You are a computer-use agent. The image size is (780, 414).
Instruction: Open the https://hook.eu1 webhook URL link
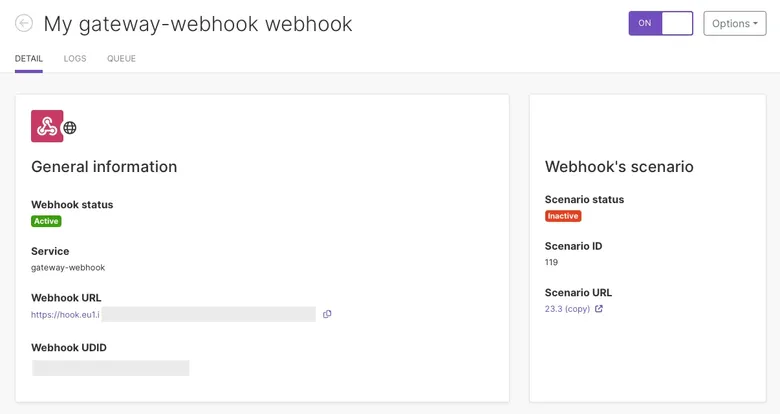pyautogui.click(x=65, y=314)
